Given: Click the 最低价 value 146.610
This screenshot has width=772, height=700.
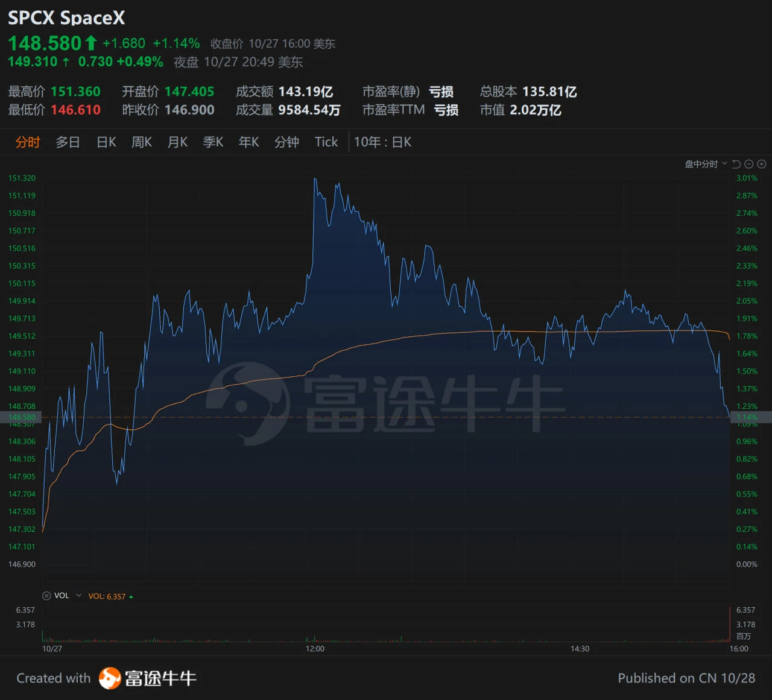Looking at the screenshot, I should (75, 110).
